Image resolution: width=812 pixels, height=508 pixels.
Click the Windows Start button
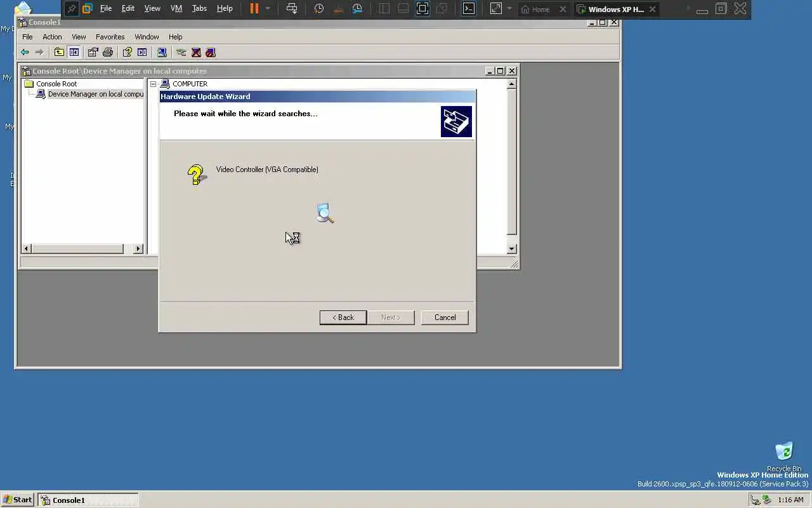(18, 500)
